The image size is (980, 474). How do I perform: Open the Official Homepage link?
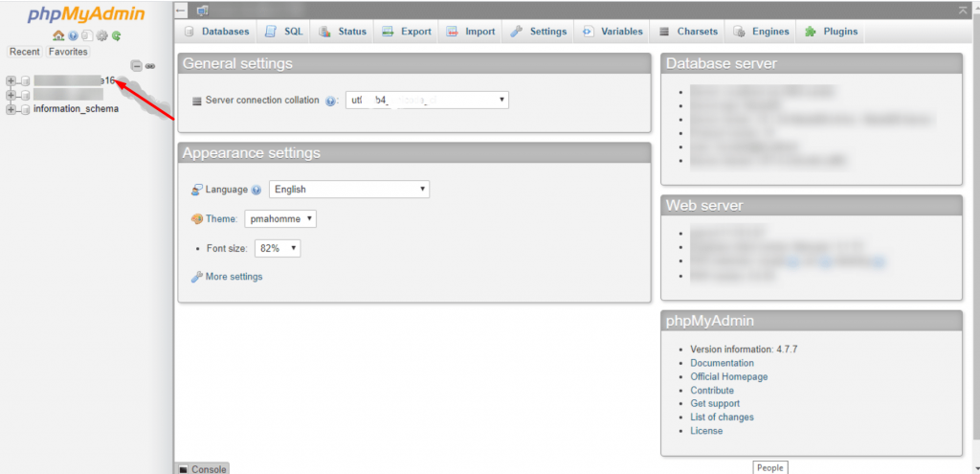click(x=728, y=376)
